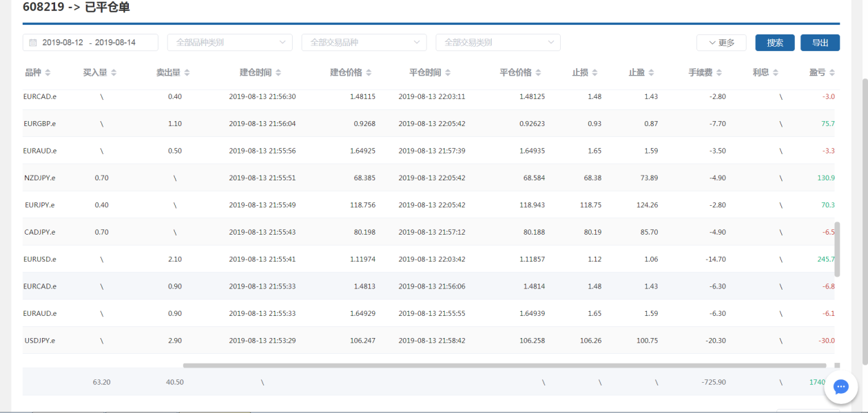Click the chat support bubble icon
The width and height of the screenshot is (868, 413).
point(840,387)
